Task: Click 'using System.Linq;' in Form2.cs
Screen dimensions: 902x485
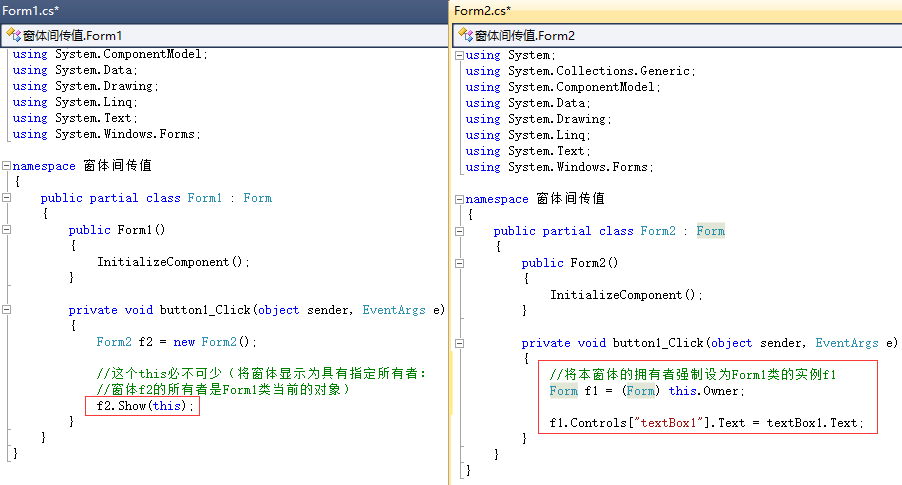Action: [x=528, y=135]
